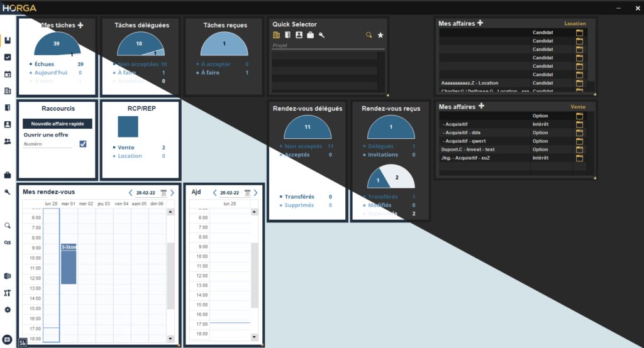Open the chat bubble icon at sidebar bottom
644x348 pixels.
(7, 340)
